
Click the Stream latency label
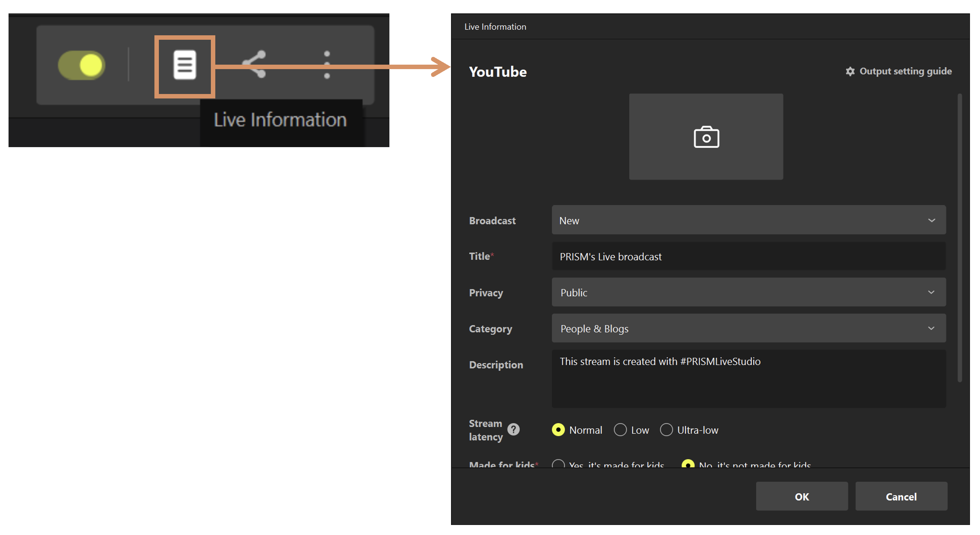pos(486,430)
